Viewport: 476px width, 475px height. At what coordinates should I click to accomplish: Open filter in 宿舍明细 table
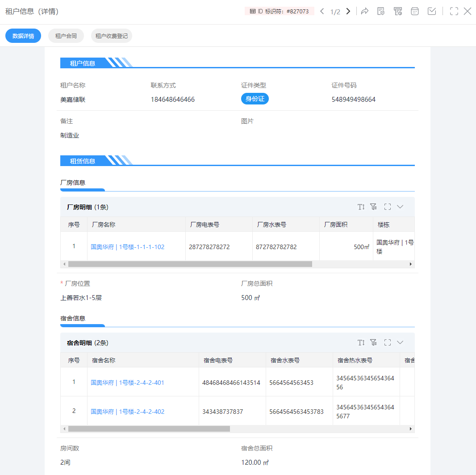[374, 342]
